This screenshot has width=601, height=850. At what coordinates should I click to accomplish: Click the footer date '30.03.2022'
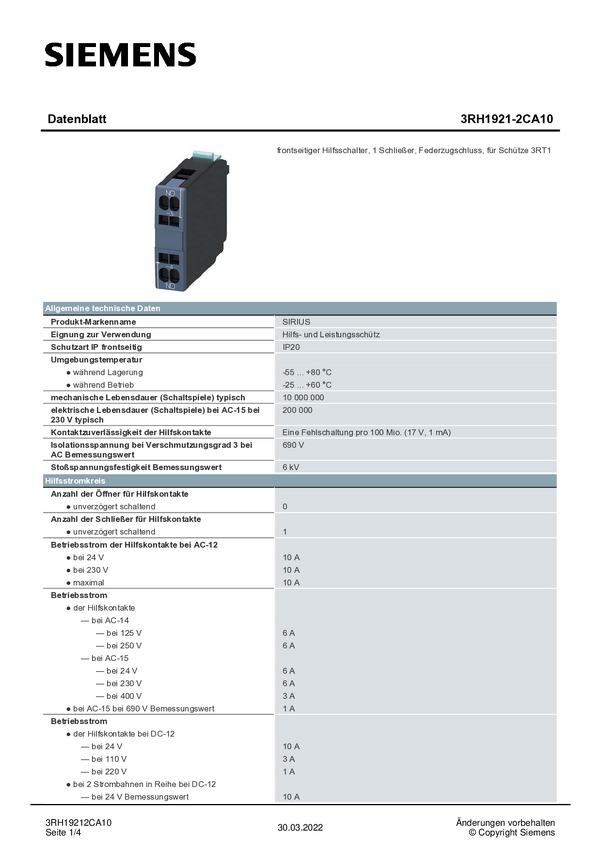pos(300,828)
